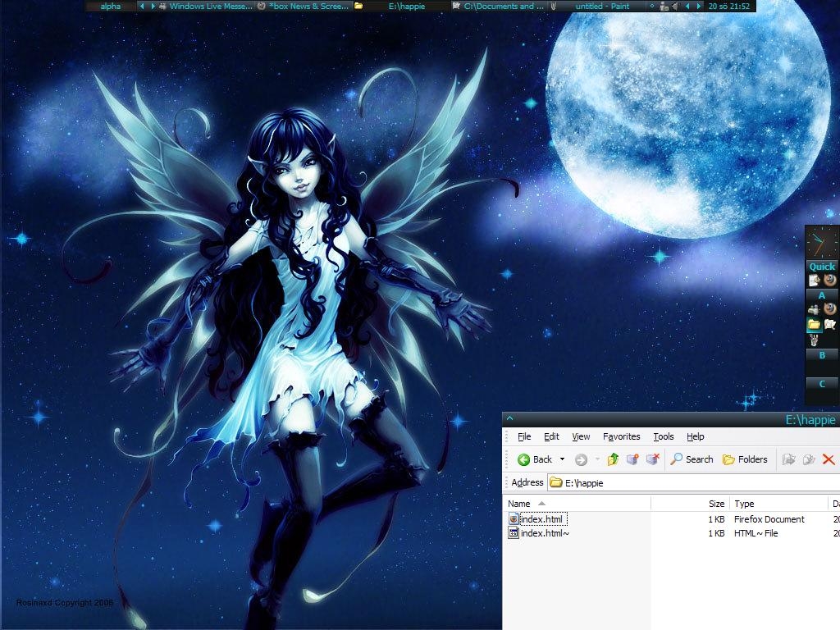
Task: Sort files by the Name column header
Action: coord(578,504)
